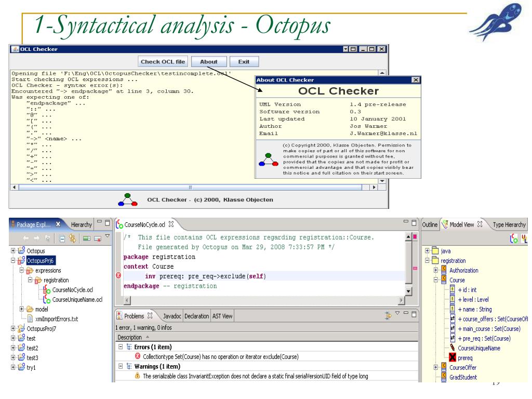Collapse the Course class in Model View

coord(436,280)
